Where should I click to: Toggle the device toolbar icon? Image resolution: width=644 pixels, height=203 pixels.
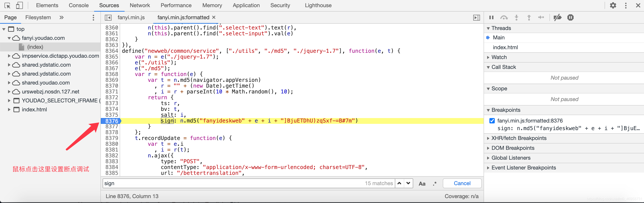tap(19, 6)
